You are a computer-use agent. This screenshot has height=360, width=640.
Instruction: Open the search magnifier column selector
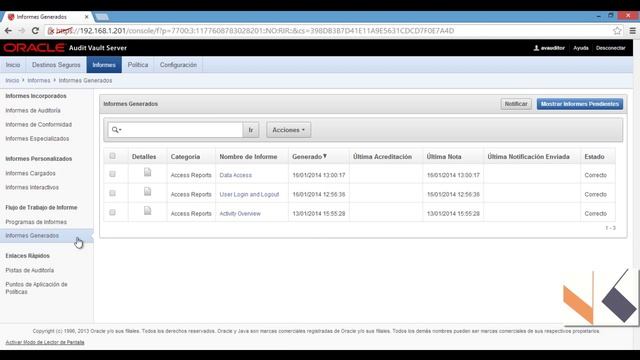click(117, 130)
